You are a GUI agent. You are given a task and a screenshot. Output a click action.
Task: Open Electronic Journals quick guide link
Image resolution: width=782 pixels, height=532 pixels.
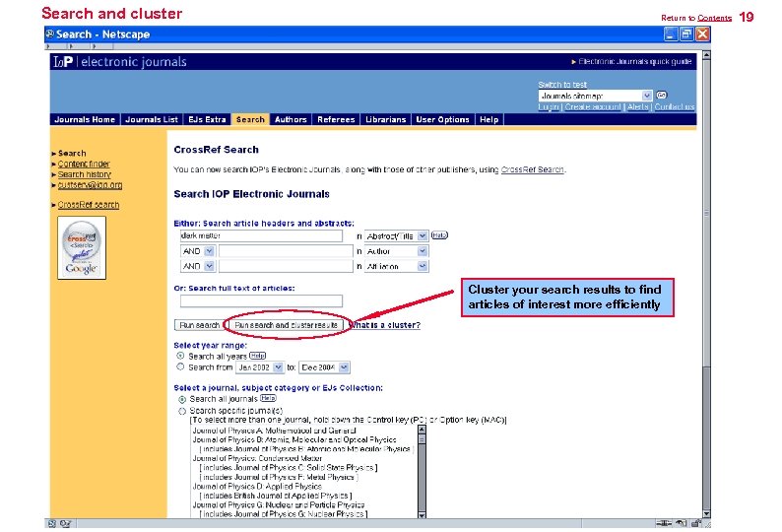635,61
